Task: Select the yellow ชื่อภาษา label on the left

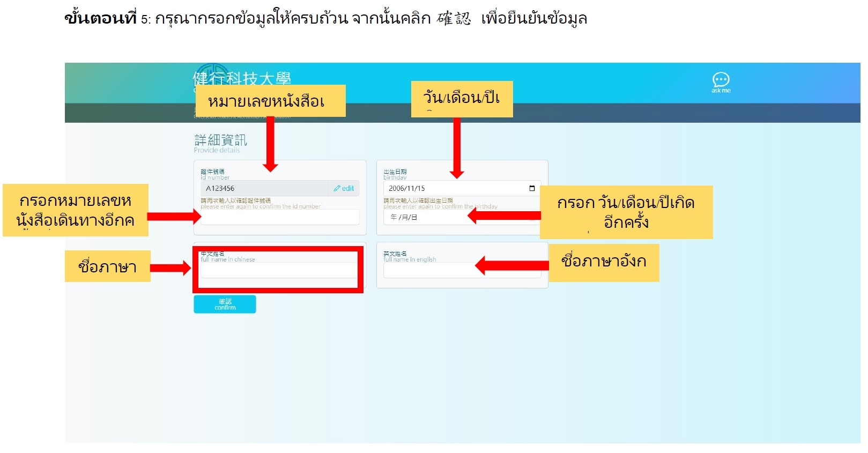Action: [107, 266]
